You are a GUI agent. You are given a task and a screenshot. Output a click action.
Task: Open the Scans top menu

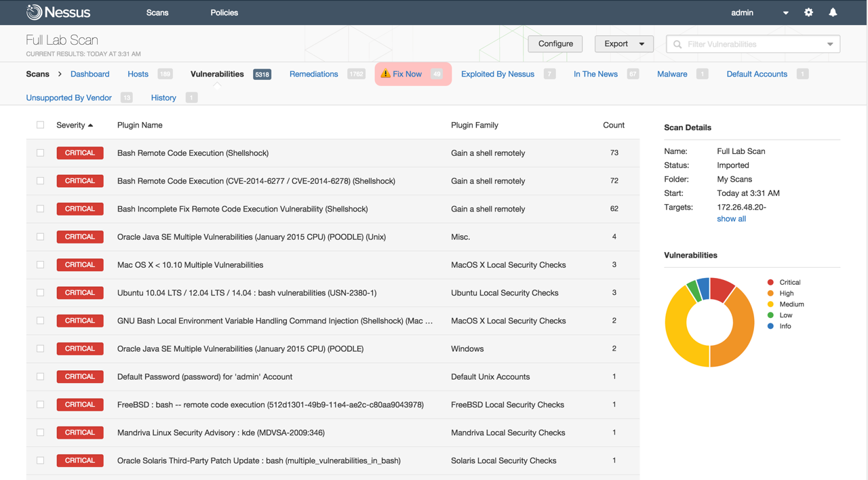157,12
